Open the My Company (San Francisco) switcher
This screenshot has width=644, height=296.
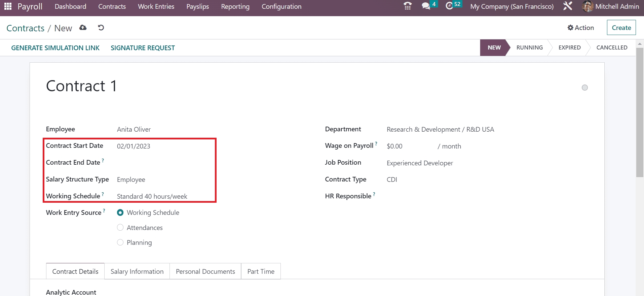pyautogui.click(x=512, y=6)
